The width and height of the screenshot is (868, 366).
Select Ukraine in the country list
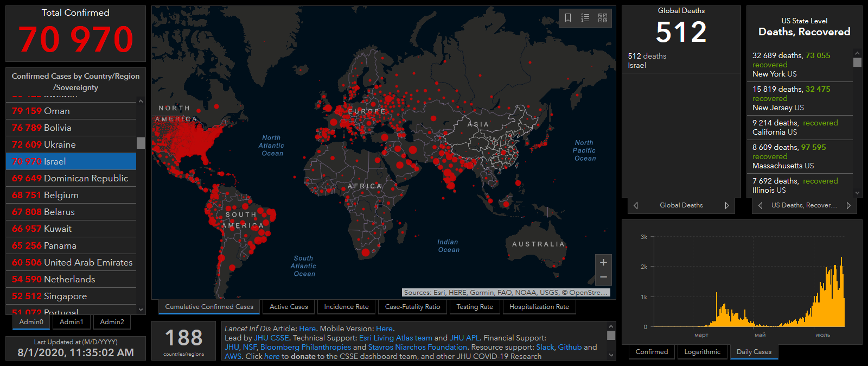click(x=71, y=144)
